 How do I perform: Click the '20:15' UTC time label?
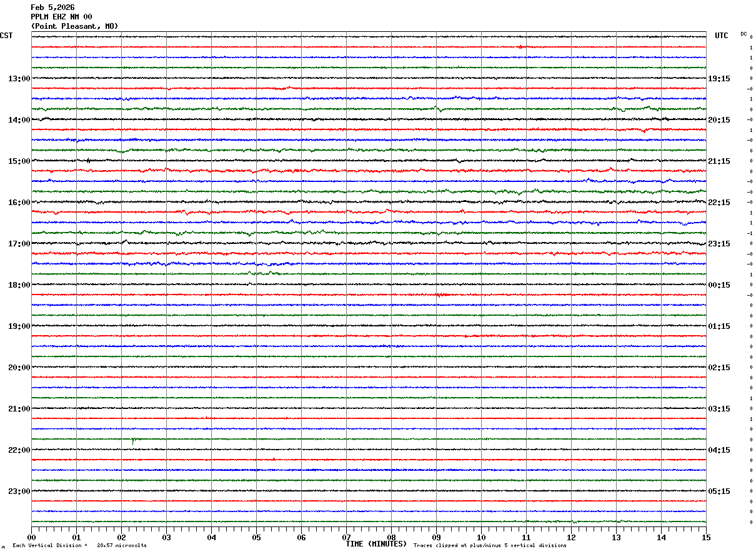[x=719, y=120]
